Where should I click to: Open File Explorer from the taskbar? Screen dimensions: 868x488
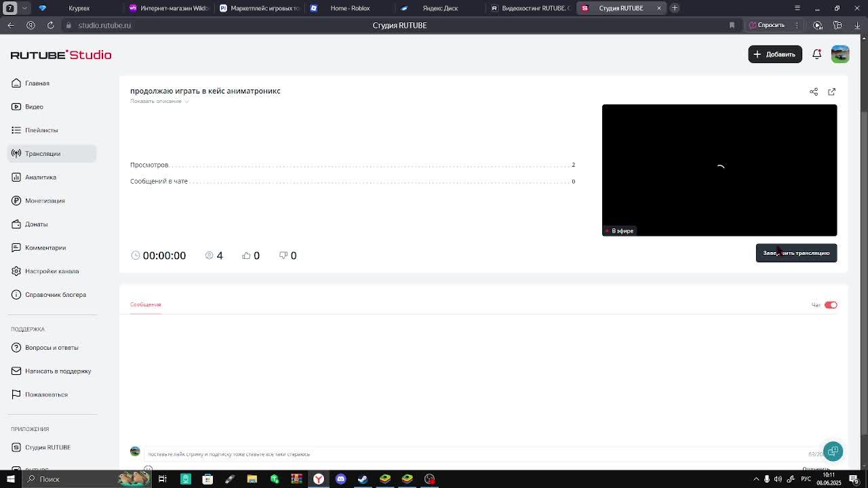pyautogui.click(x=252, y=479)
